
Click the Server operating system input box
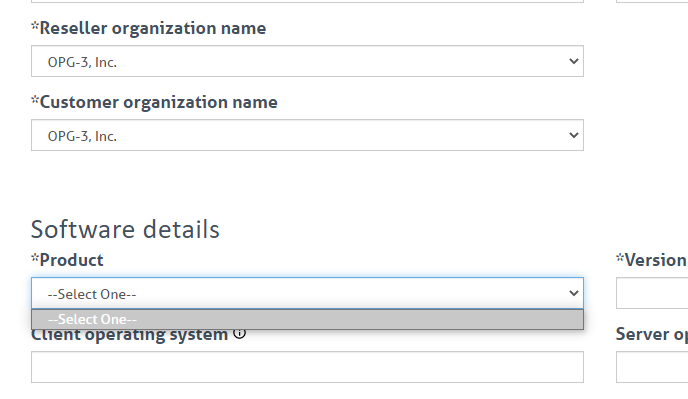(652, 367)
